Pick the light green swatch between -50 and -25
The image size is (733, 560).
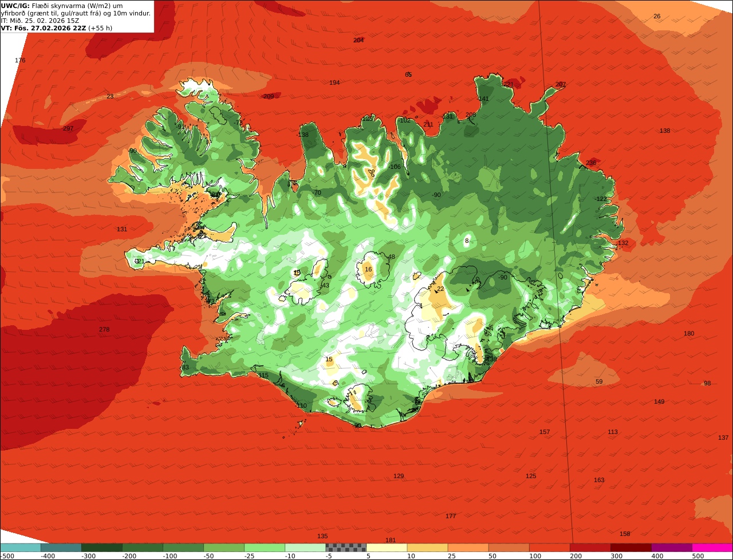point(223,547)
